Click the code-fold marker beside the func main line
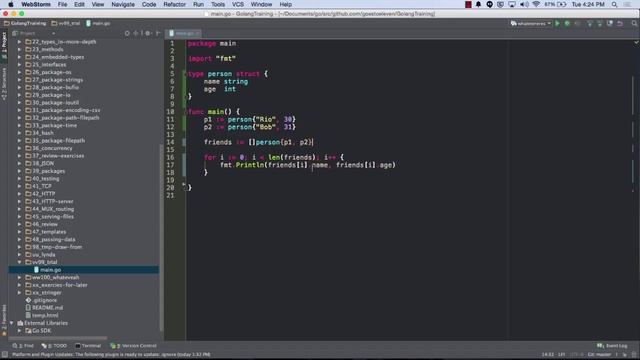 tap(186, 112)
